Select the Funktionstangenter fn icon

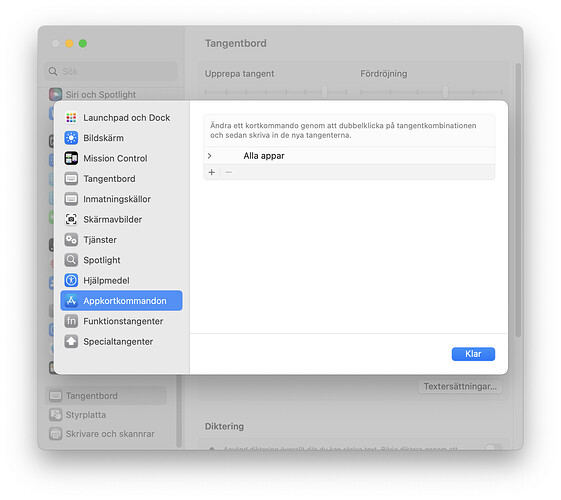point(71,321)
